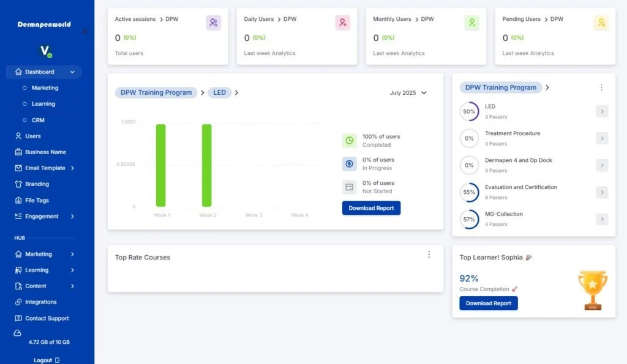Image resolution: width=627 pixels, height=364 pixels.
Task: Click the MG-Collection 57% progress ring
Action: pyautogui.click(x=469, y=219)
